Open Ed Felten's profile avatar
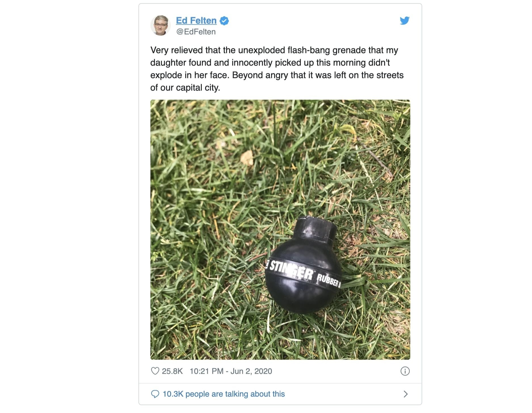Screen dimensions: 532x413 tap(160, 25)
